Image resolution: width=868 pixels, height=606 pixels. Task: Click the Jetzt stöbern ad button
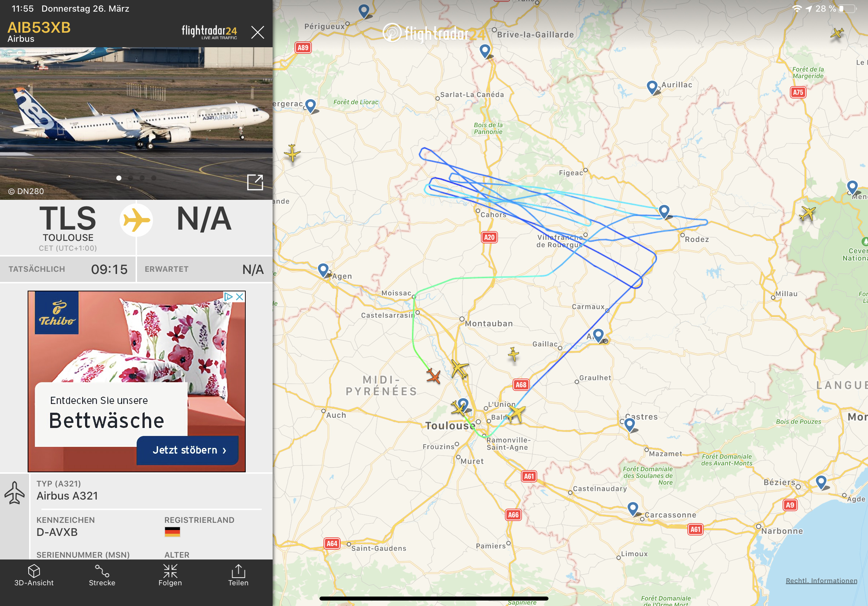coord(188,450)
